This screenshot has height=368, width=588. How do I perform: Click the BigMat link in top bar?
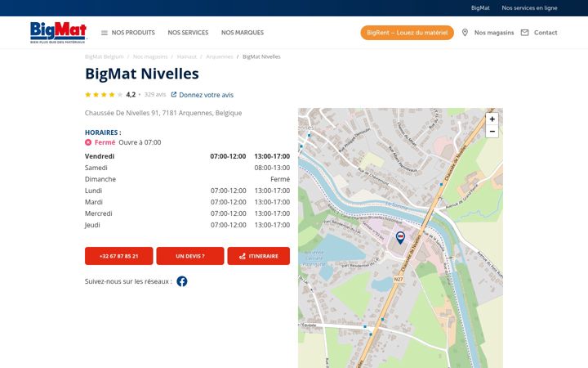pos(480,8)
